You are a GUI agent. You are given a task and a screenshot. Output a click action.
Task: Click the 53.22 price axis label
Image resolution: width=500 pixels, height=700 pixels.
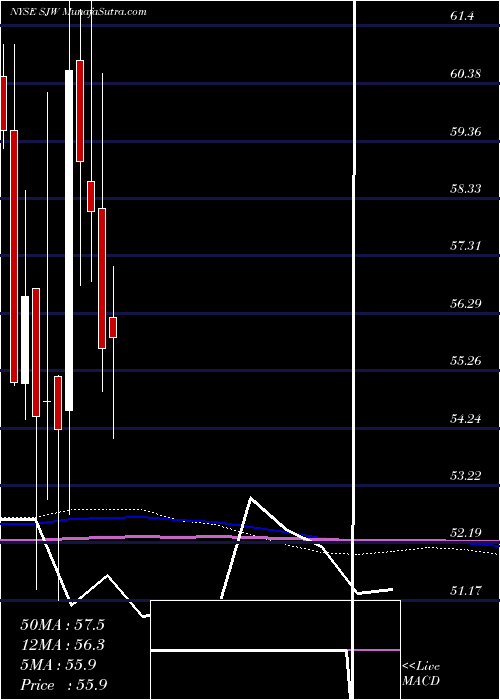tap(466, 476)
